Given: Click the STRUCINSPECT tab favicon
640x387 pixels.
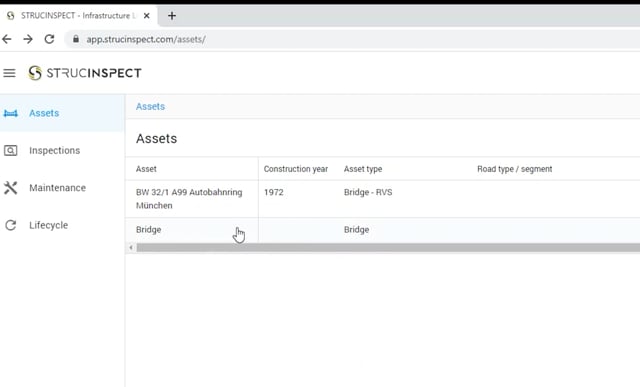Looking at the screenshot, I should click(11, 16).
